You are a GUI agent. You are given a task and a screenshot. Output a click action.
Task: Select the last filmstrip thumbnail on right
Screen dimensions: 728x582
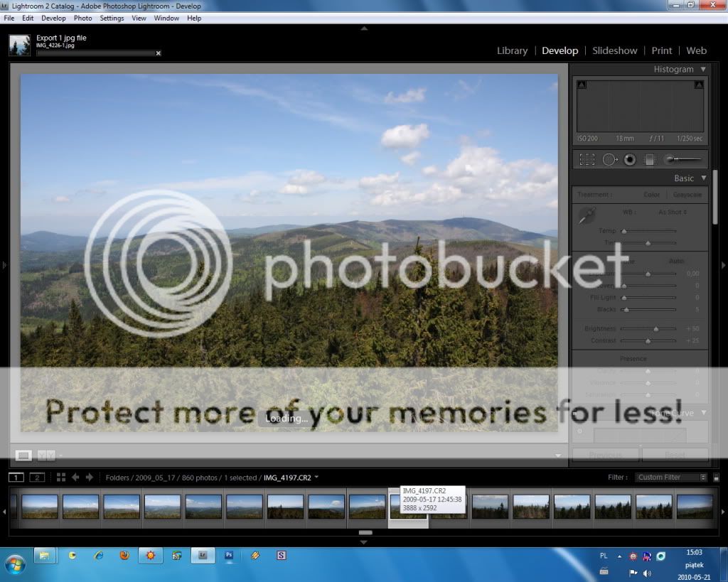coord(695,507)
